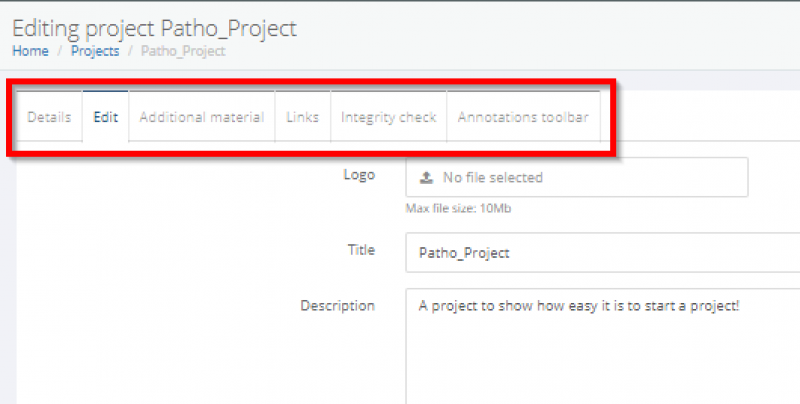Click the Logo field label
The width and height of the screenshot is (800, 404).
tap(359, 175)
